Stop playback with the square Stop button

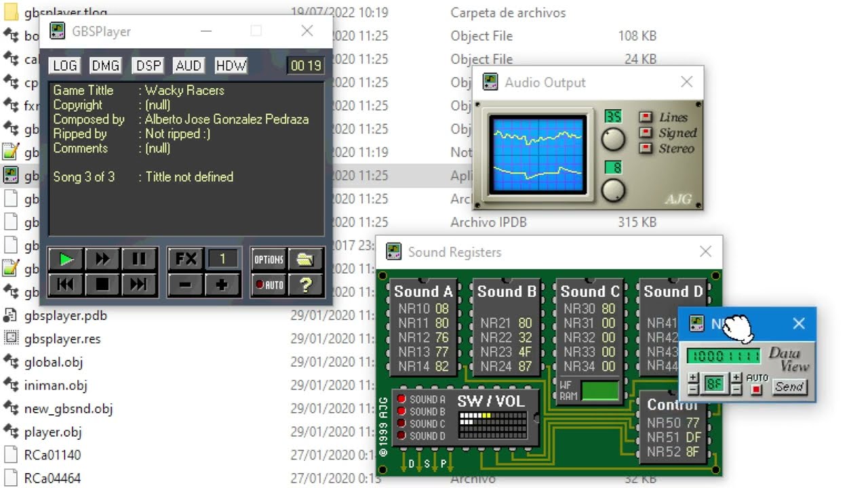click(x=102, y=285)
